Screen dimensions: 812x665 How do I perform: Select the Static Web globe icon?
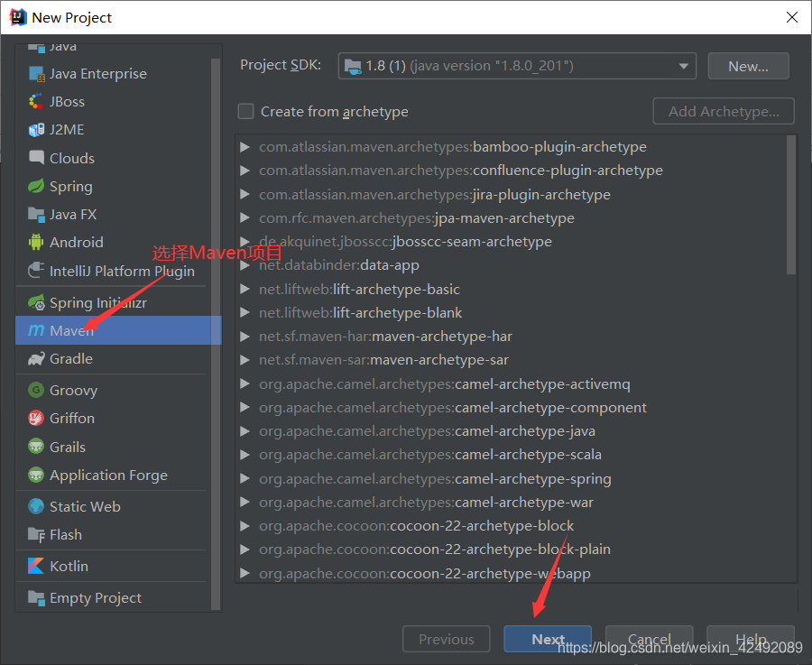point(36,506)
